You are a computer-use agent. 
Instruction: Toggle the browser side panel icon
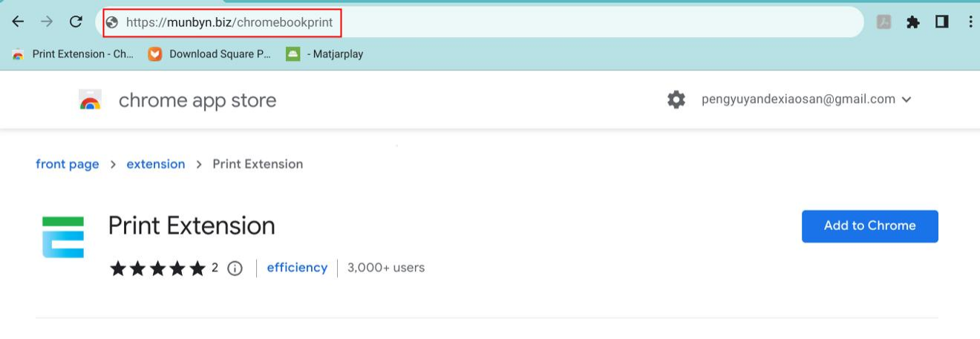coord(942,22)
